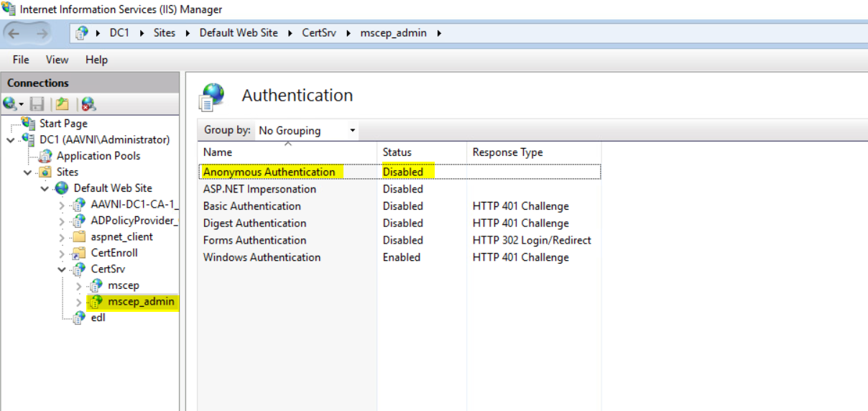The width and height of the screenshot is (868, 411).
Task: Click the Create New Connection globe icon
Action: tap(11, 104)
